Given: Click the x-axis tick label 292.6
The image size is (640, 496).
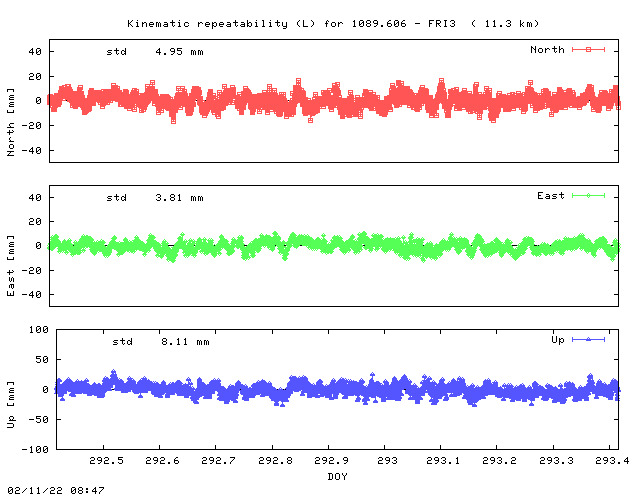Looking at the screenshot, I should tap(162, 460).
